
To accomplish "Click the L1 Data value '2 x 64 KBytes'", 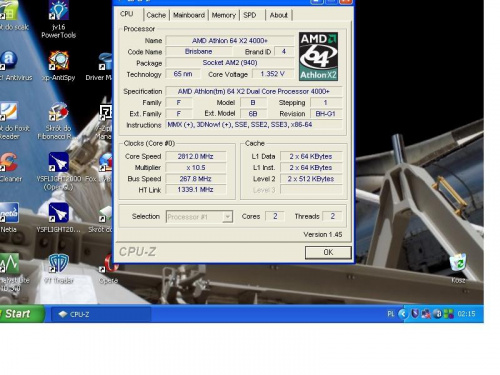I will [x=311, y=156].
